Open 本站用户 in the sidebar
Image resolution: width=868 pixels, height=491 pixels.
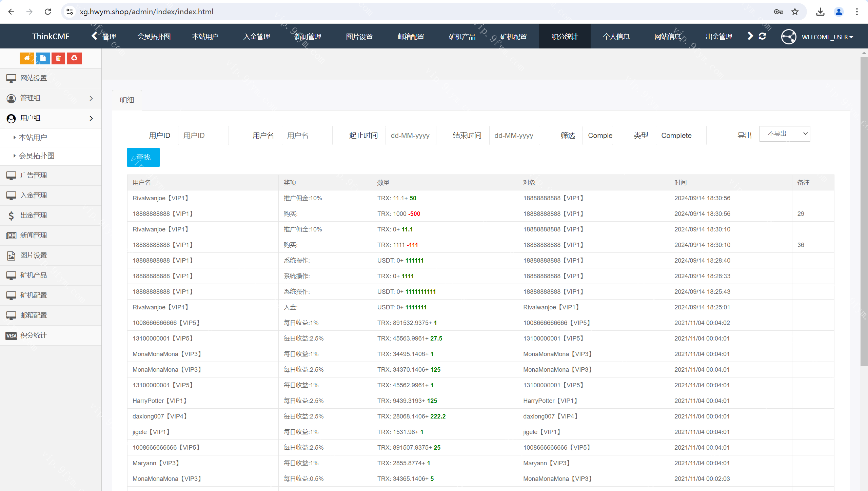click(33, 138)
